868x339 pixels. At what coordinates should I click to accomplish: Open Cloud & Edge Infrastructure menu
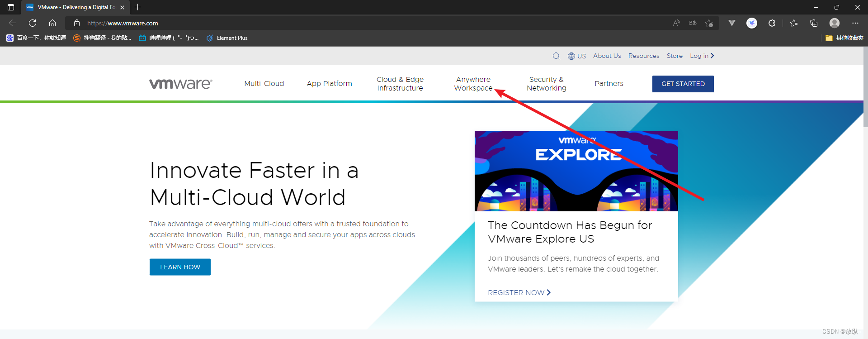400,84
